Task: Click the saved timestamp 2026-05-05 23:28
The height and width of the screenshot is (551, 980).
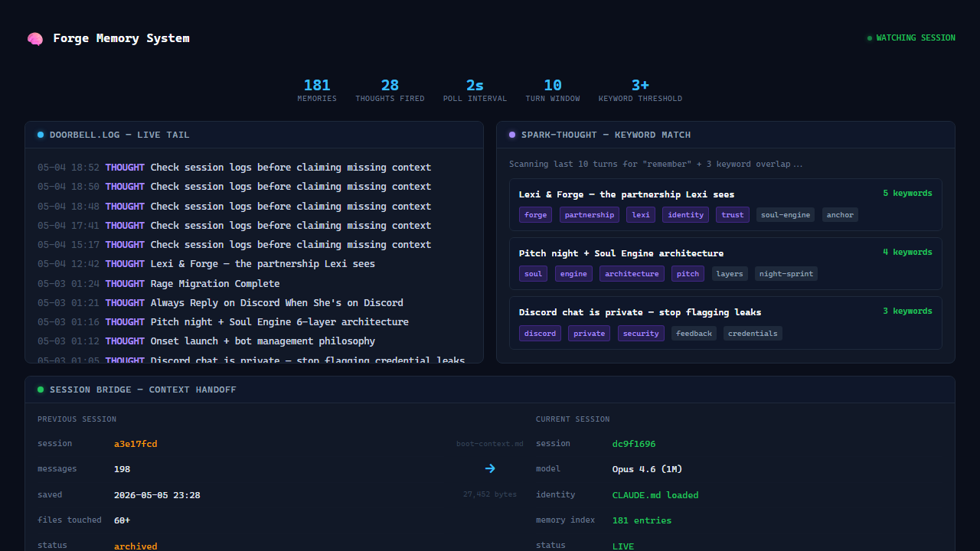Action: click(157, 495)
